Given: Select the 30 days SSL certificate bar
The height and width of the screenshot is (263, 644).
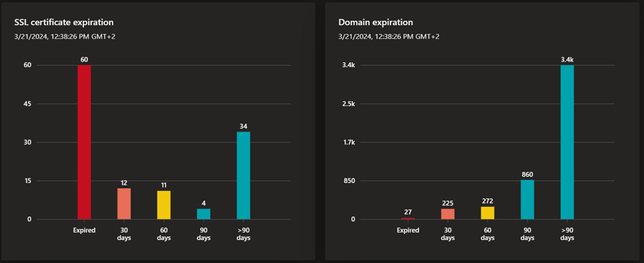Looking at the screenshot, I should (124, 204).
